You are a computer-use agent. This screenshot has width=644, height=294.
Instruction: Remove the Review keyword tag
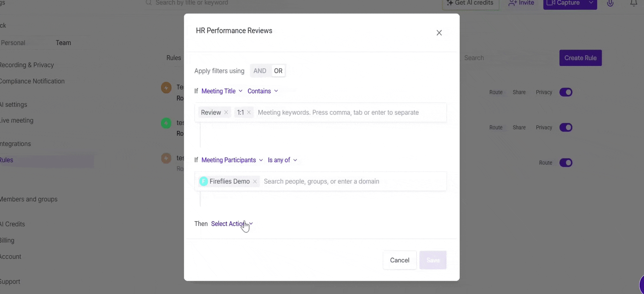tap(226, 113)
